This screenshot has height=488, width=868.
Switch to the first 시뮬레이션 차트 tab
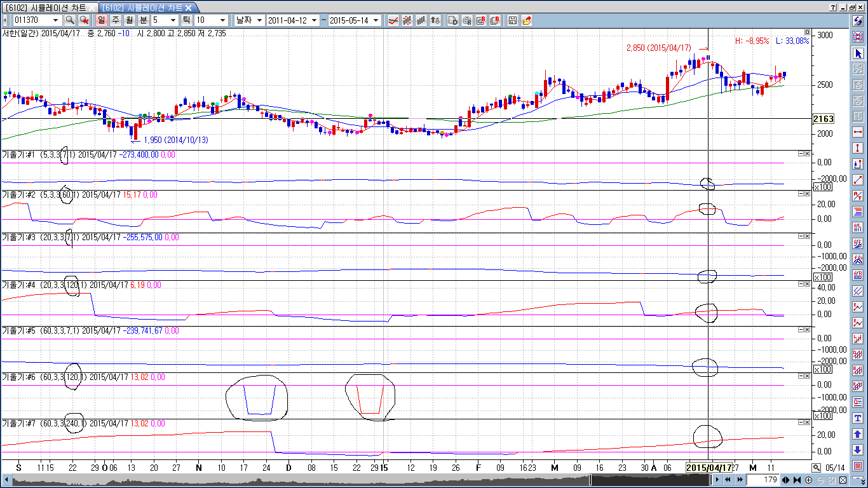tap(50, 7)
